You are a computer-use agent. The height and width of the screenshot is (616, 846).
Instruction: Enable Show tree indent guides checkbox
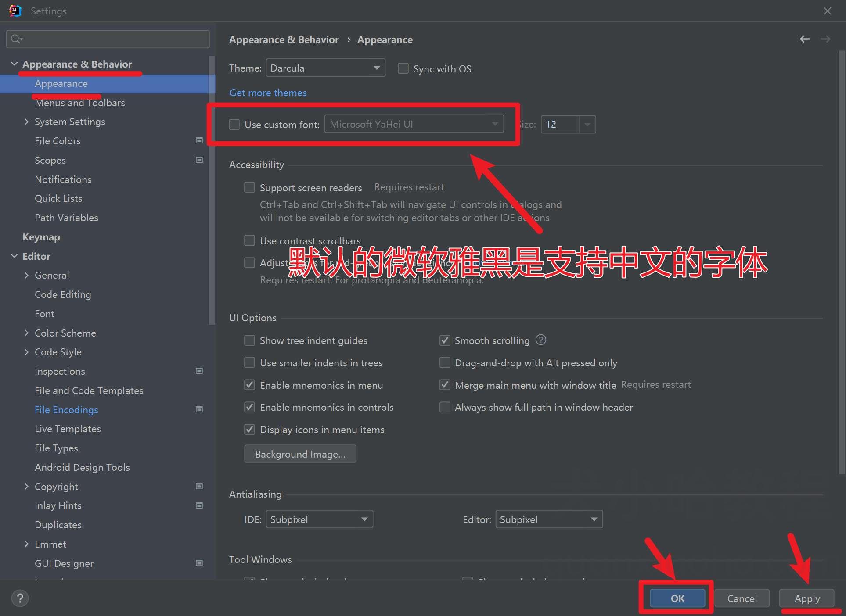coord(250,340)
